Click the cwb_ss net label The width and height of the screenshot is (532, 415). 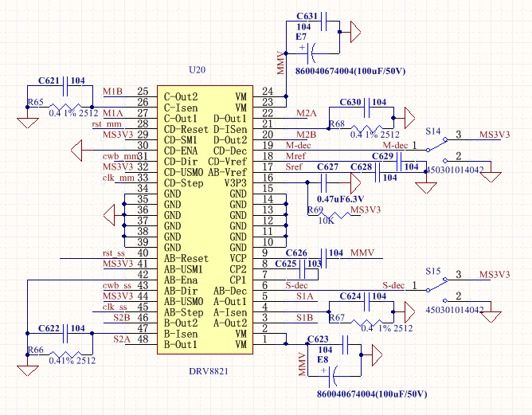117,286
